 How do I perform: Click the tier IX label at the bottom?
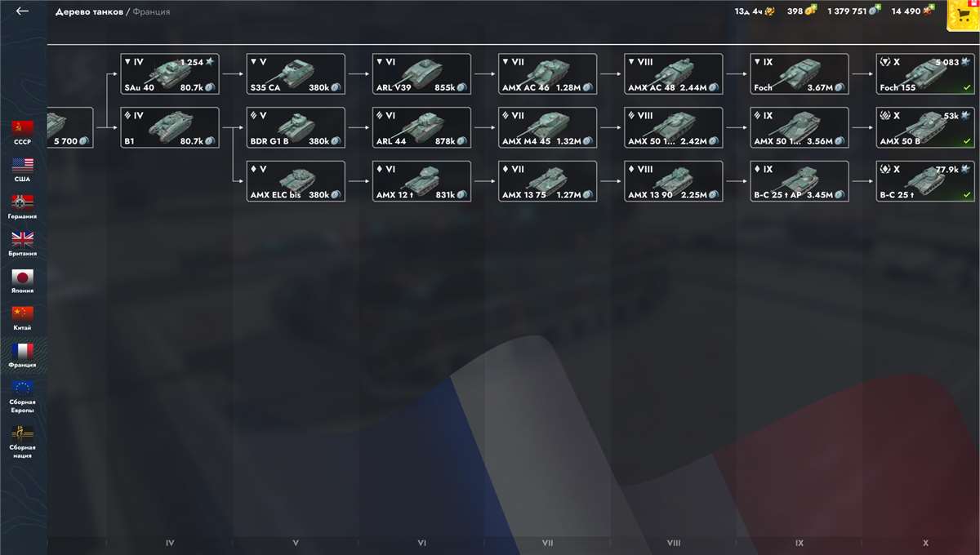800,543
